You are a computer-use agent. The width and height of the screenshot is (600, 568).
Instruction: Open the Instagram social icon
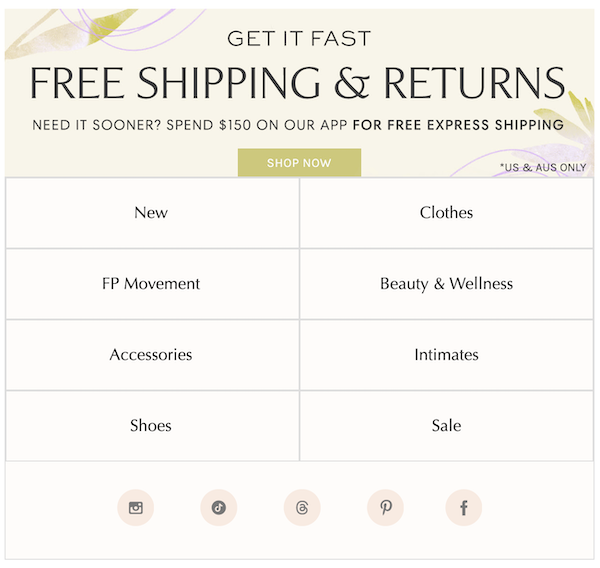pos(135,508)
